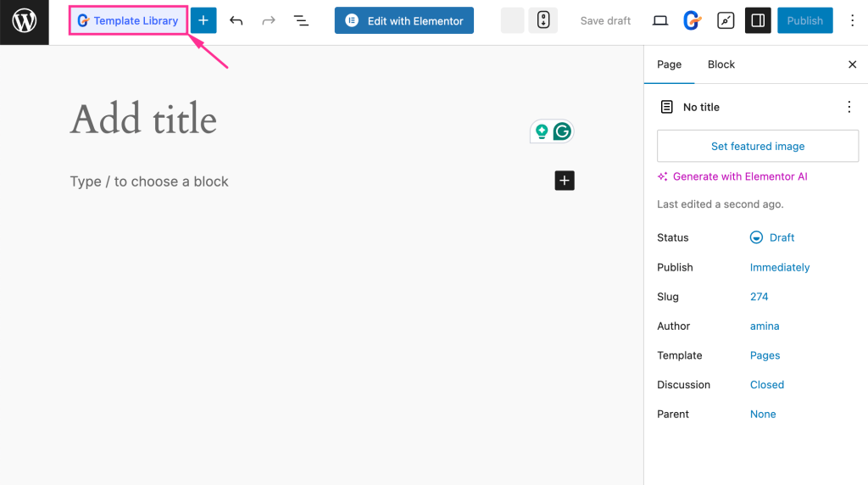Click the Redo arrow icon
The height and width of the screenshot is (485, 868).
(x=269, y=20)
